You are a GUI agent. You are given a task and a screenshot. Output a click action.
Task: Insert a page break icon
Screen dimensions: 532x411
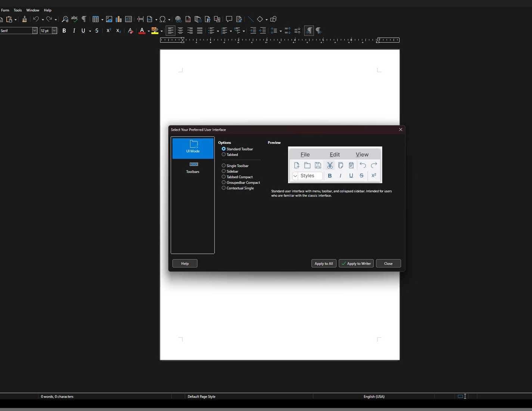tap(140, 19)
